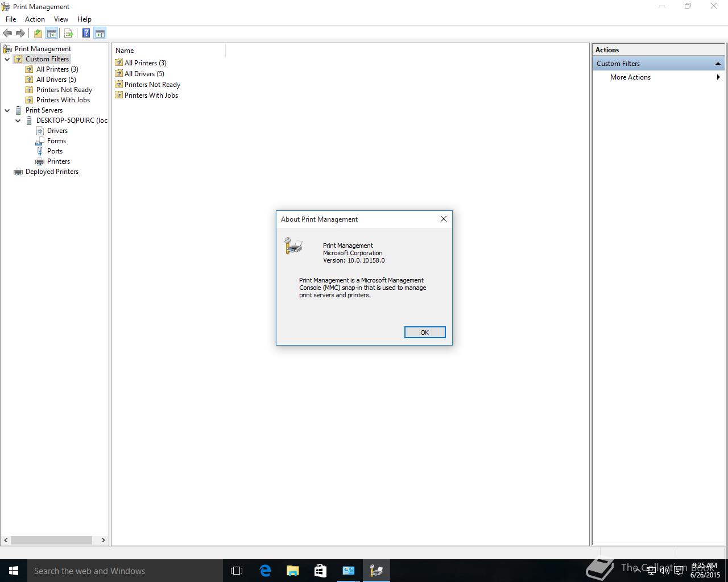This screenshot has width=728, height=582.
Task: Open the Action menu
Action: [x=35, y=19]
